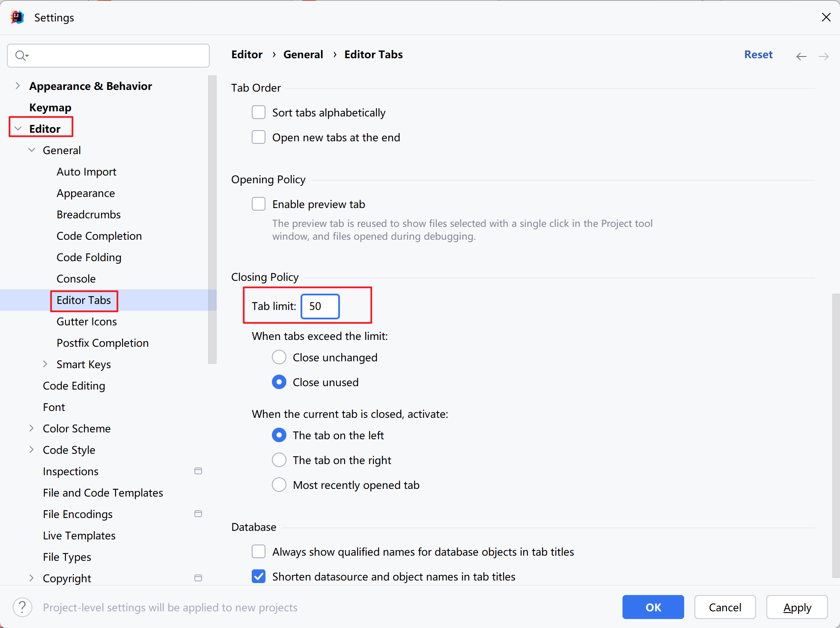Click the forward navigation arrow icon
The width and height of the screenshot is (840, 628).
(823, 56)
